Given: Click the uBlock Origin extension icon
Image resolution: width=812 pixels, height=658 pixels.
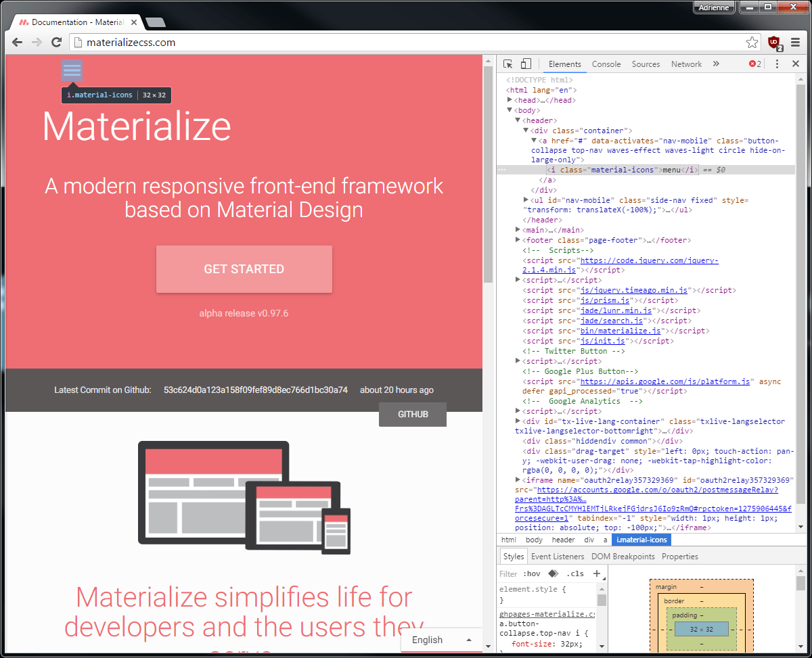Looking at the screenshot, I should [773, 42].
